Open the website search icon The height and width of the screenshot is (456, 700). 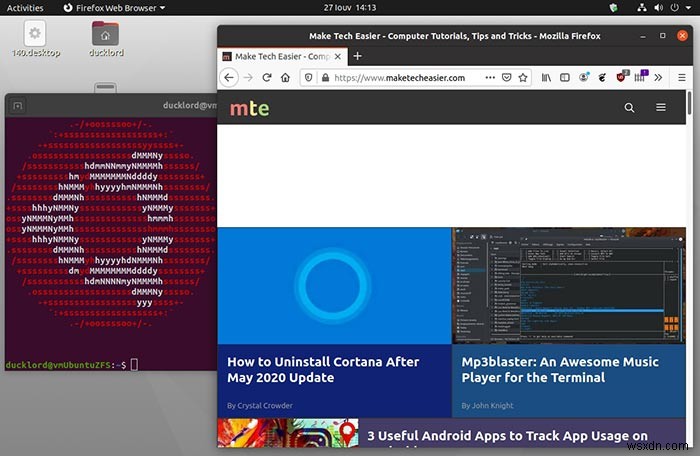tap(629, 108)
